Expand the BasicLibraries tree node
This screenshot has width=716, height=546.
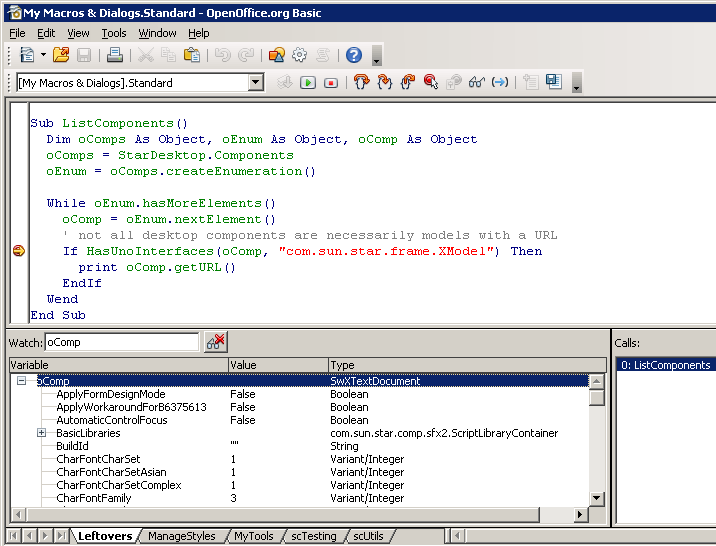pyautogui.click(x=41, y=433)
